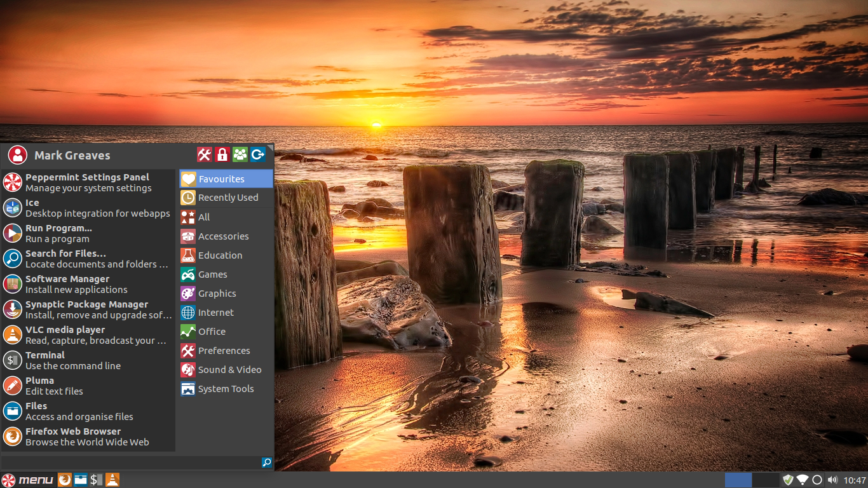This screenshot has width=868, height=488.
Task: Click the blue Log Out icon
Action: point(257,154)
